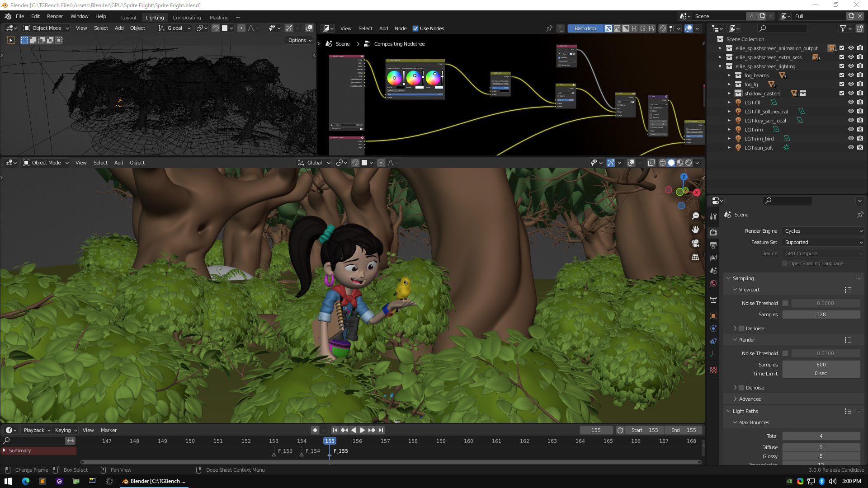Open the World properties tab
Viewport: 868px width, 488px height.
tap(713, 283)
